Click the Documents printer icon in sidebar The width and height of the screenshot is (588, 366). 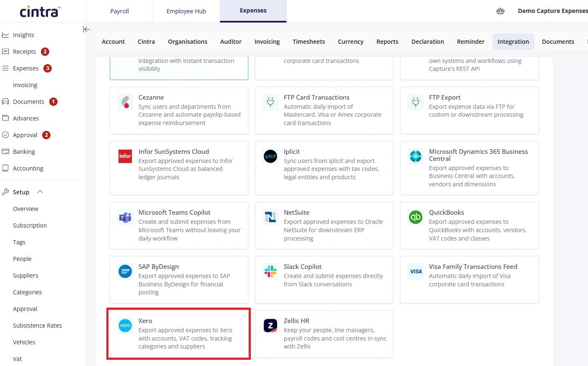click(x=5, y=102)
